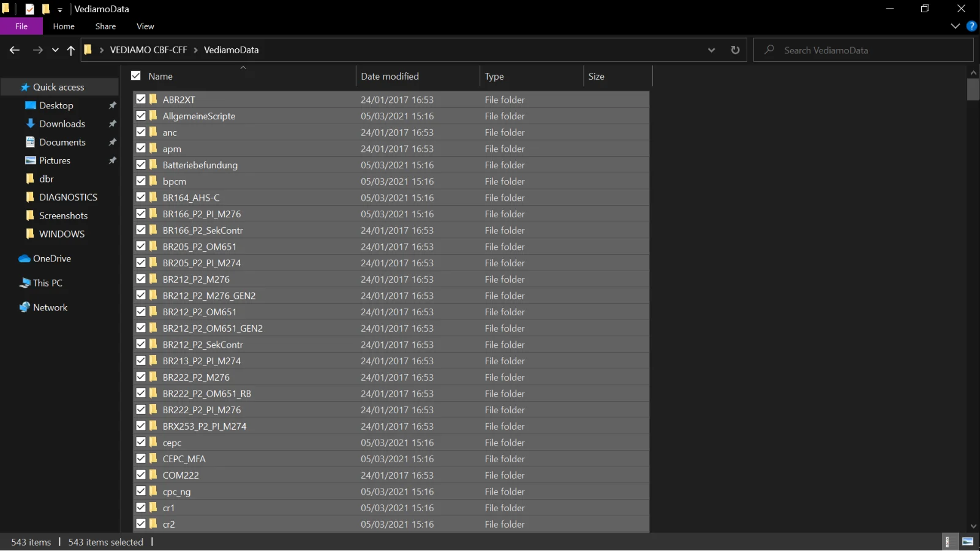Uncheck the Batteriebefundung folder checkbox
This screenshot has height=551, width=980.
click(141, 165)
